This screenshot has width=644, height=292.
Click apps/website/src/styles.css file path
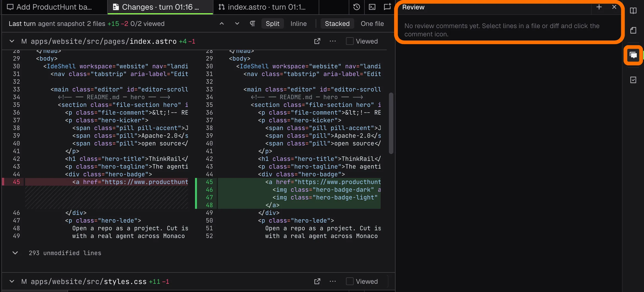(89, 282)
